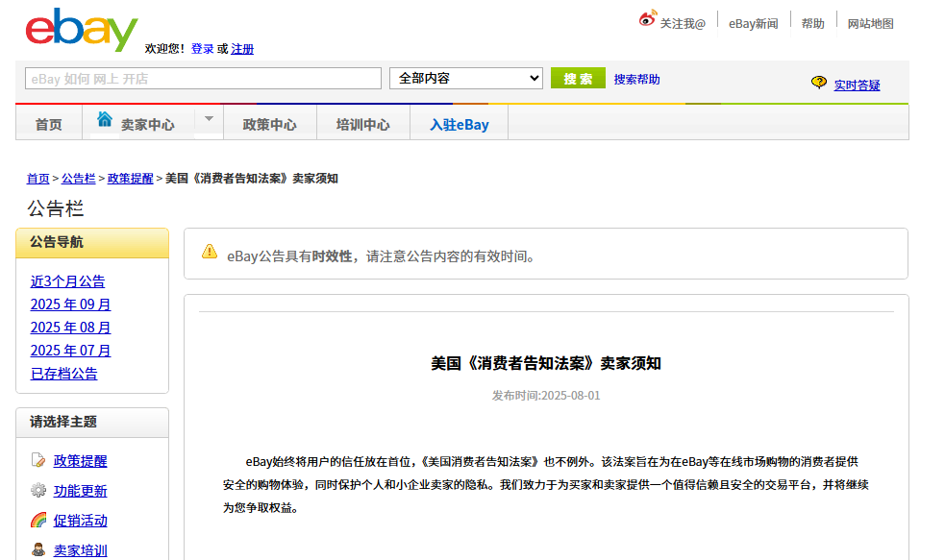Viewport: 945px width, 560px height.
Task: Select the 政策提醒 topic link in sidebar
Action: point(80,461)
